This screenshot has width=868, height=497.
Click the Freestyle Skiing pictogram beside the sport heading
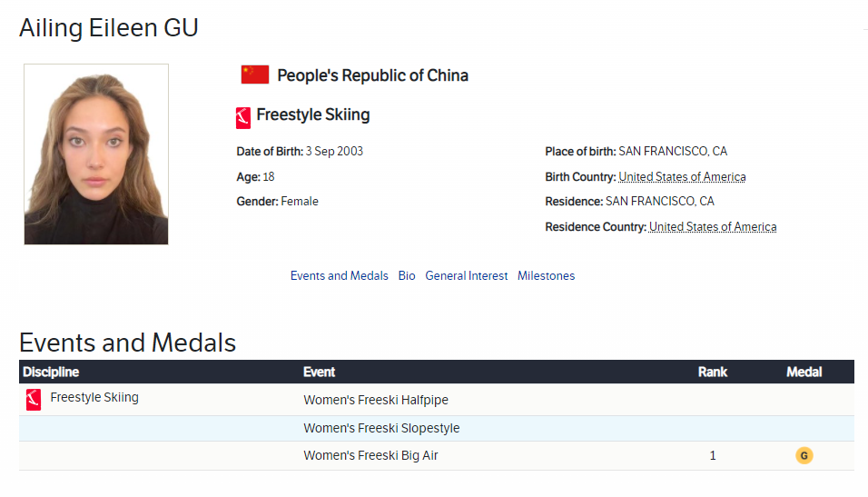click(242, 117)
